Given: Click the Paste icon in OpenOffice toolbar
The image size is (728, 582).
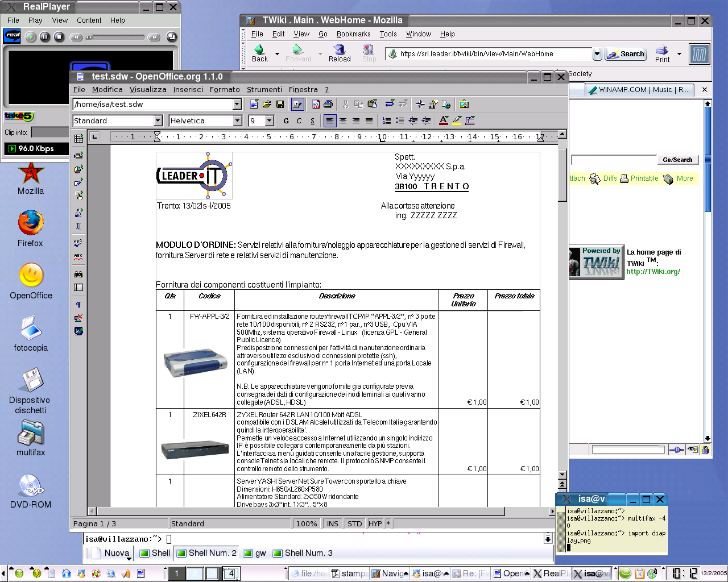Looking at the screenshot, I should (x=373, y=104).
